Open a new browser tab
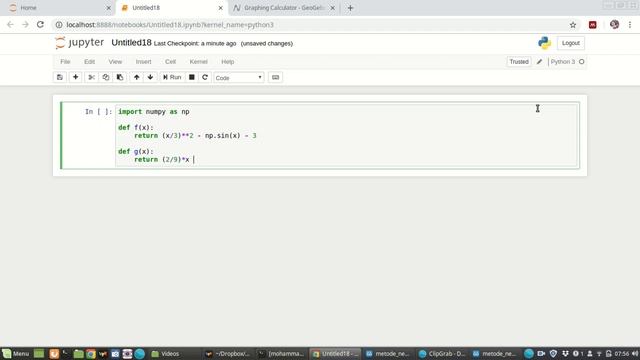640x360 pixels. click(350, 8)
